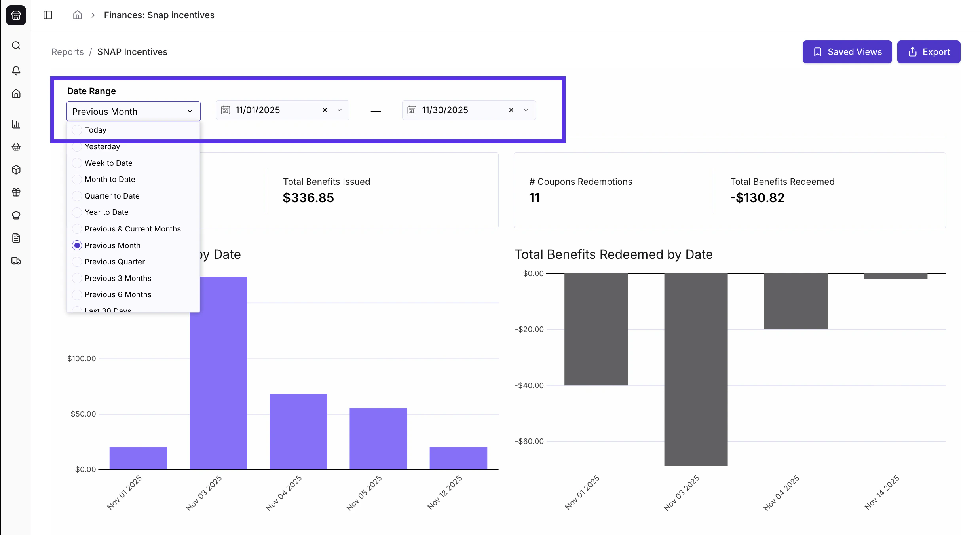Expand the end date 11/30/2025 chevron
Viewport: 980px width, 535px height.
[x=526, y=110]
